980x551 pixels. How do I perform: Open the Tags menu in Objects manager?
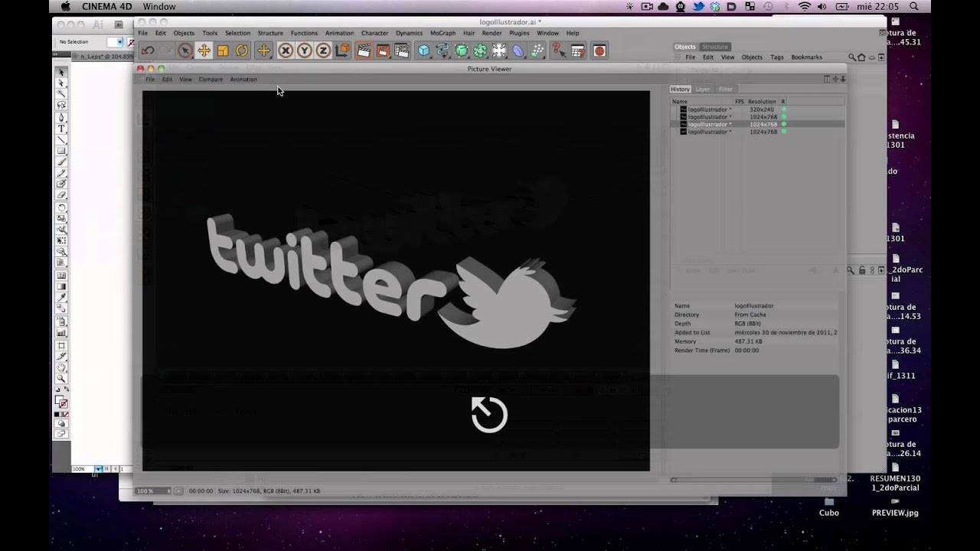tap(776, 57)
